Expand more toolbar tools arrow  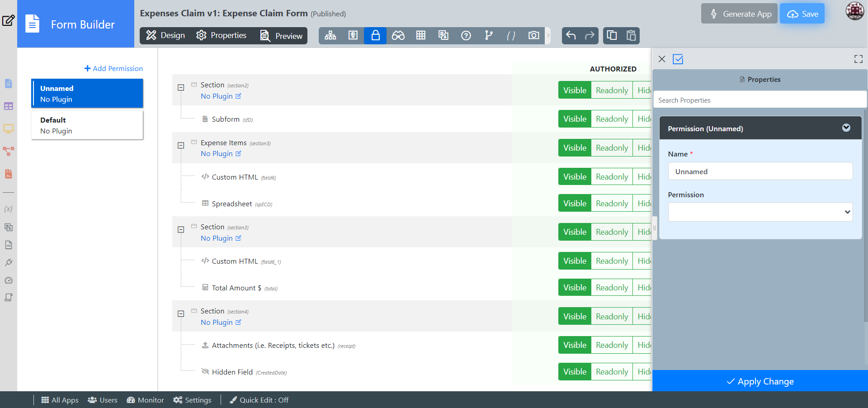tap(548, 36)
